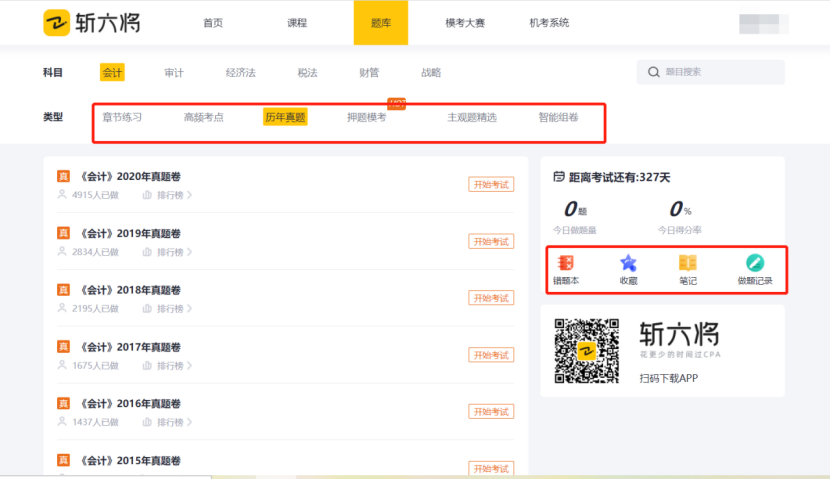Open the 《会计》2018年真题卷 title

click(x=130, y=290)
